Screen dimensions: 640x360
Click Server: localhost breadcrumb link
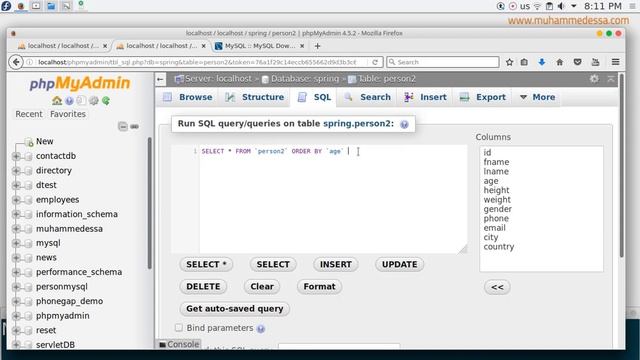click(218, 79)
